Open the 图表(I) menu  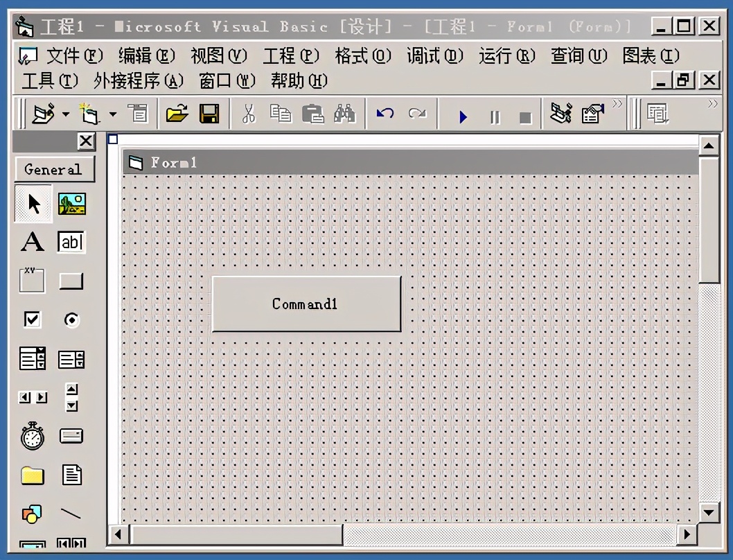[x=651, y=56]
